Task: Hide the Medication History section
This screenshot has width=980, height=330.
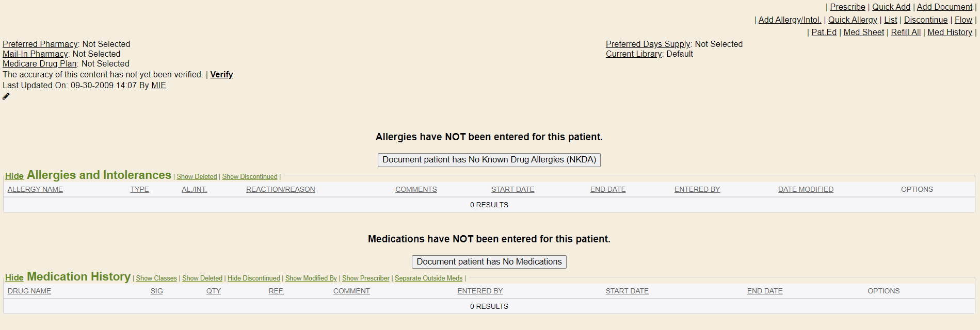Action: [14, 278]
